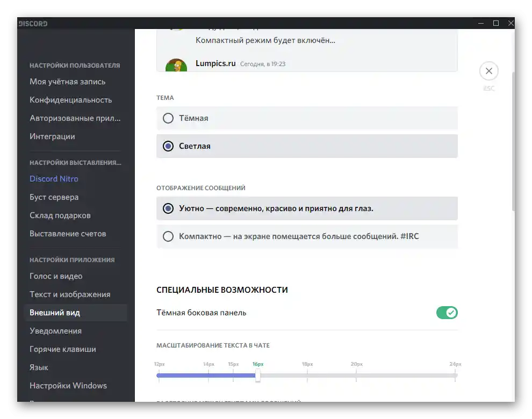Open the Discord Nitro link
Screen dimensions: 532x419
click(x=54, y=179)
